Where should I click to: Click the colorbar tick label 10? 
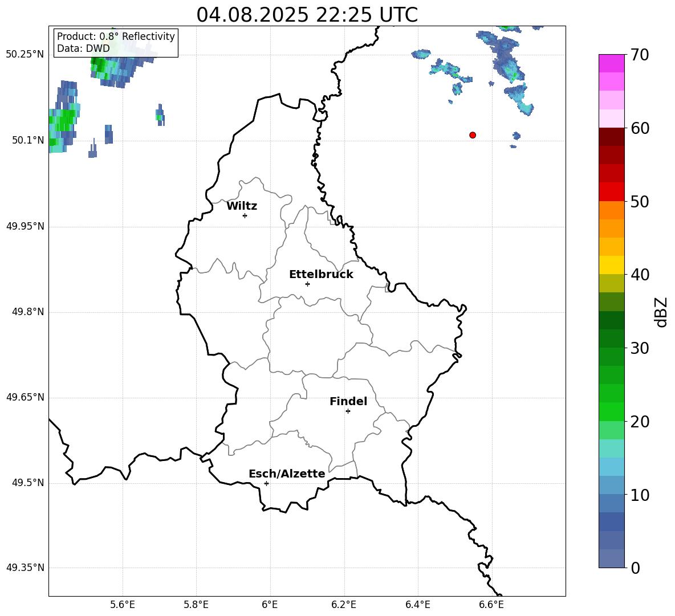pos(640,495)
